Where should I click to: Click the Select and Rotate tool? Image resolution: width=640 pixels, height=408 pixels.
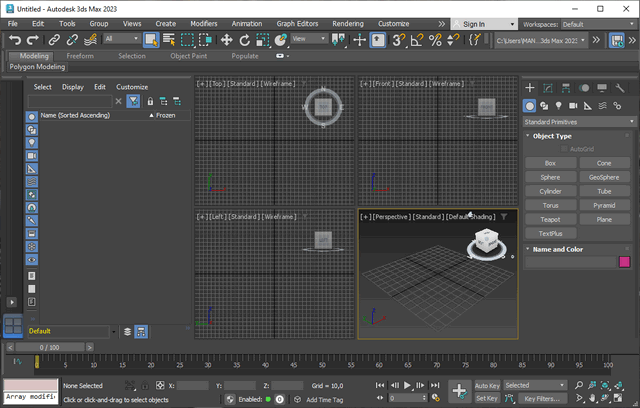245,40
